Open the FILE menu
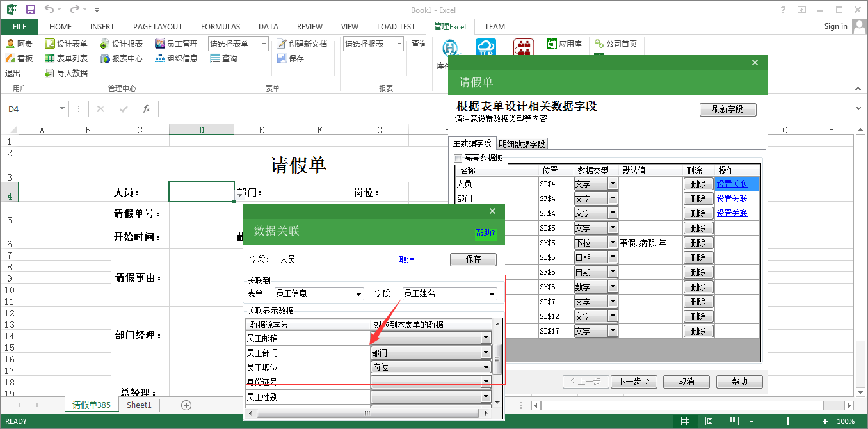The image size is (868, 429). pos(19,27)
